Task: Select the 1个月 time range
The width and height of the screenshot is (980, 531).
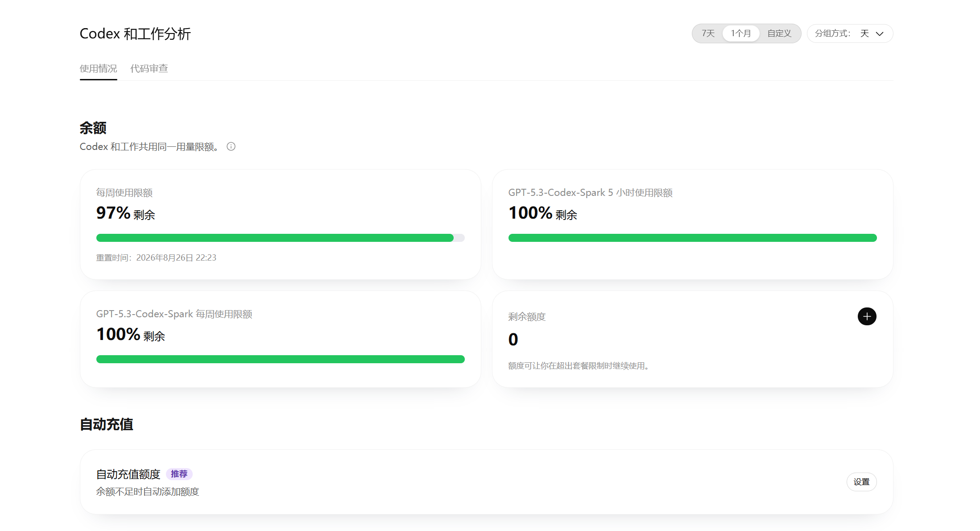Action: coord(741,33)
